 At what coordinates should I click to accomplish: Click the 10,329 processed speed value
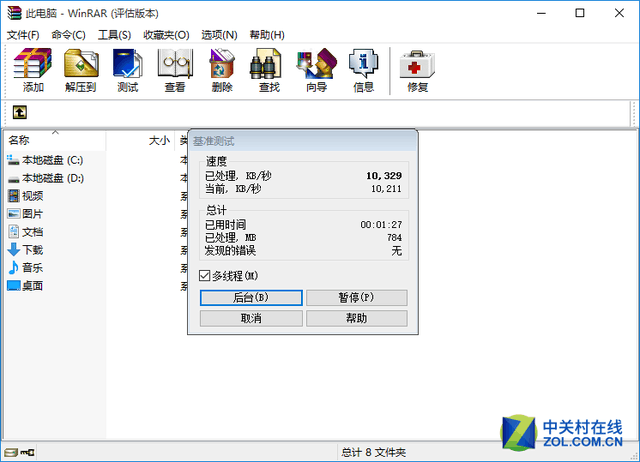pos(384,175)
